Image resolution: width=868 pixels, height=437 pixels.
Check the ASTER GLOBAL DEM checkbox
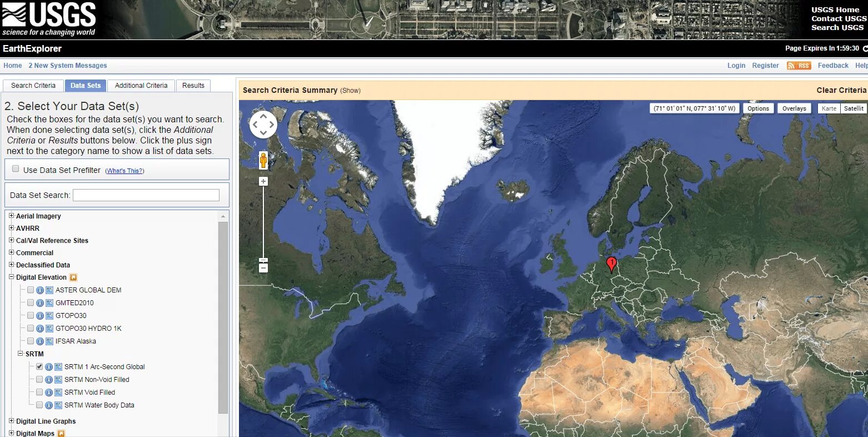[x=31, y=290]
